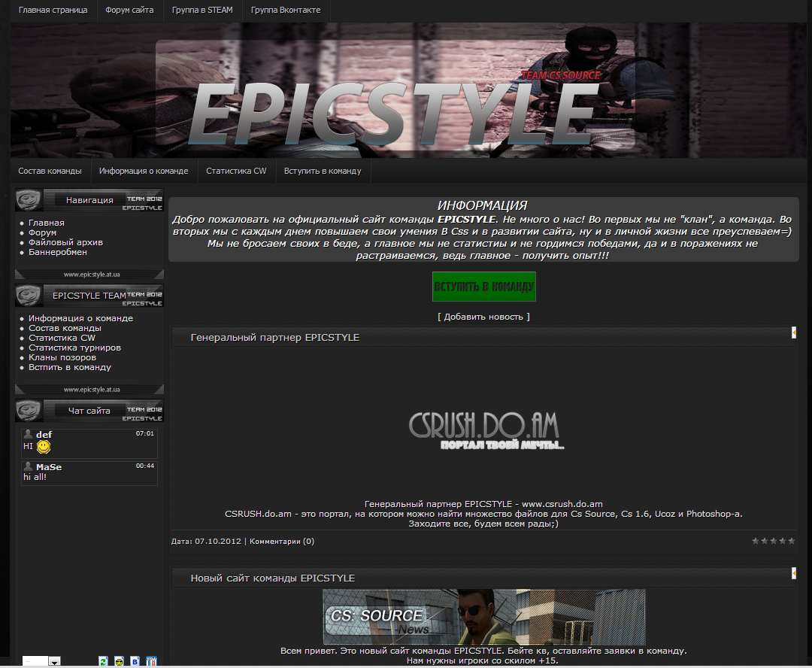Click the Навигация block header
812x668 pixels.
pos(89,200)
